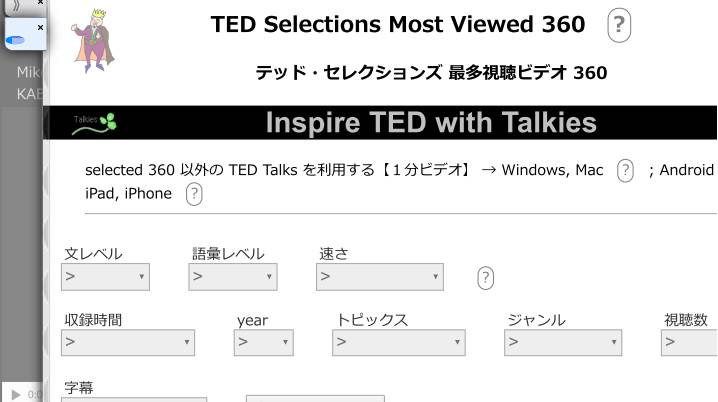Viewport: 718px width, 402px height.
Task: Open the year dropdown
Action: 263,343
